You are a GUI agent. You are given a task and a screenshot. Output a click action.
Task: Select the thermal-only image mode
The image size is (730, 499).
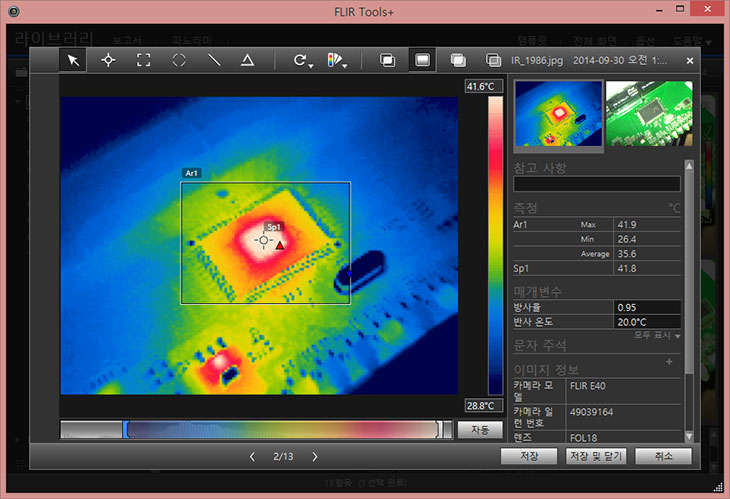pos(422,60)
